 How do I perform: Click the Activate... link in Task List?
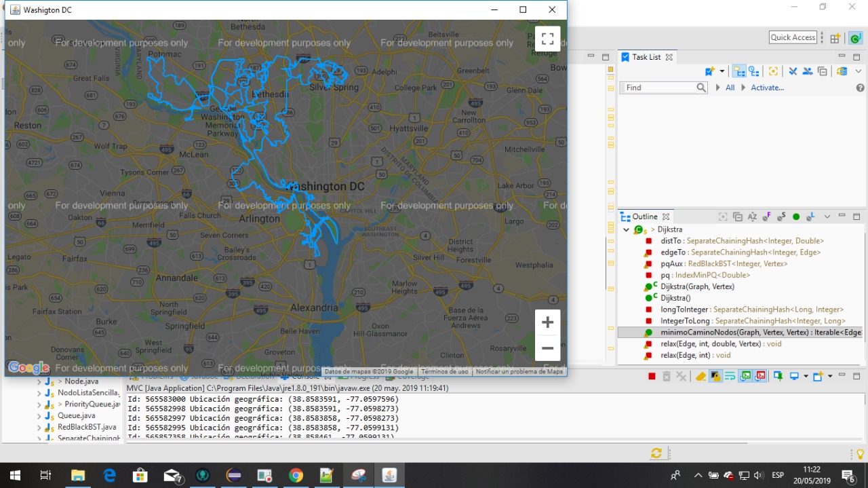click(767, 88)
